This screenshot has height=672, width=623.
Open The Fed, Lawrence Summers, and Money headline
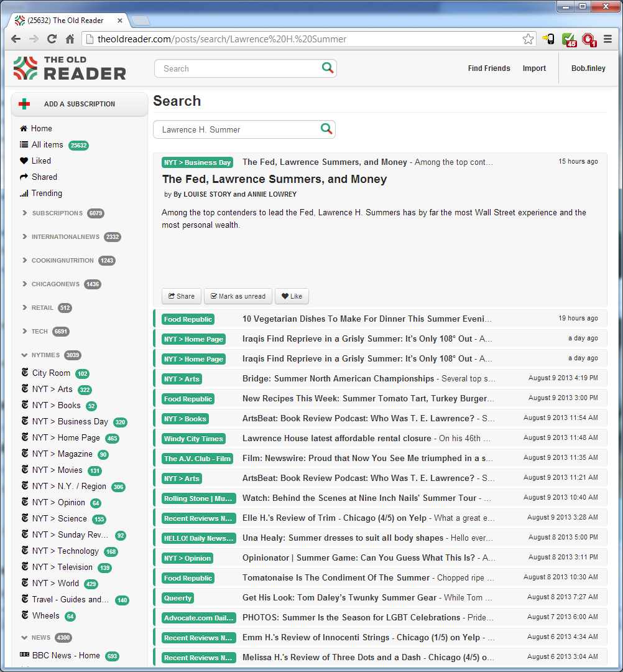point(274,179)
